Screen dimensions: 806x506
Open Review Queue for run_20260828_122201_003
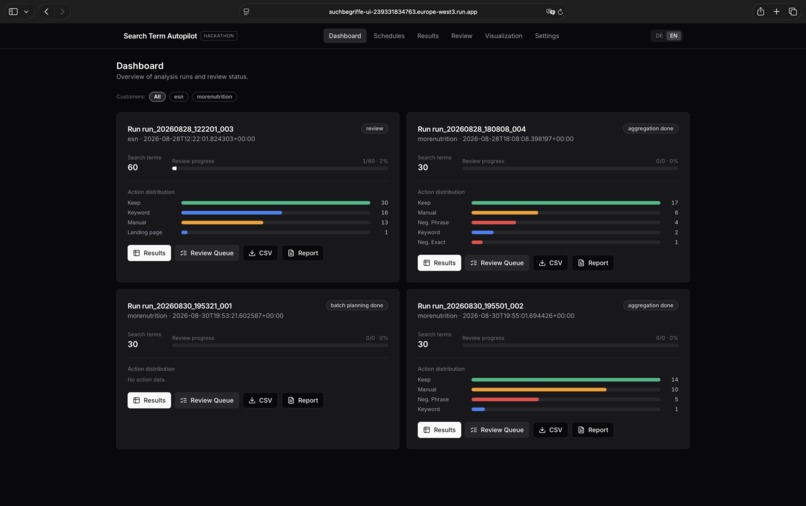207,253
